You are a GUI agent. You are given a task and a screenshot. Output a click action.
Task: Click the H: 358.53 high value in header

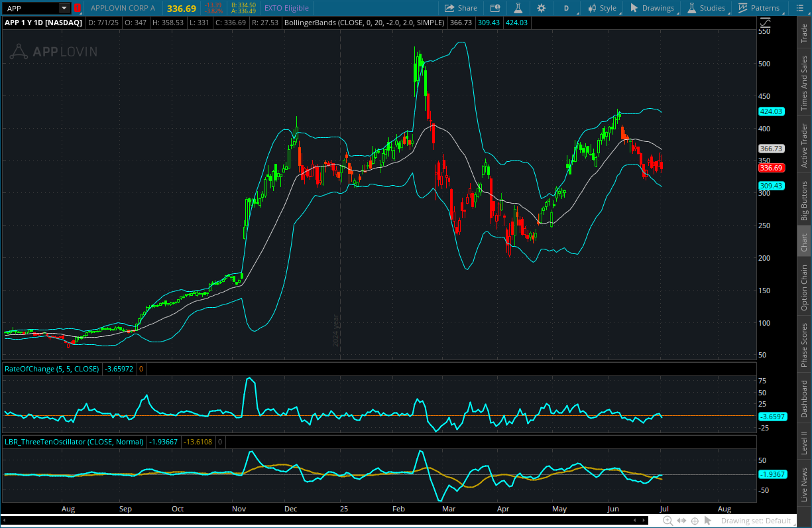(168, 23)
